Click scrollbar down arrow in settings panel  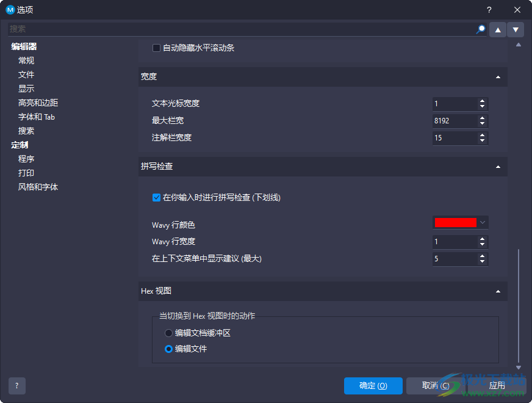tap(519, 368)
